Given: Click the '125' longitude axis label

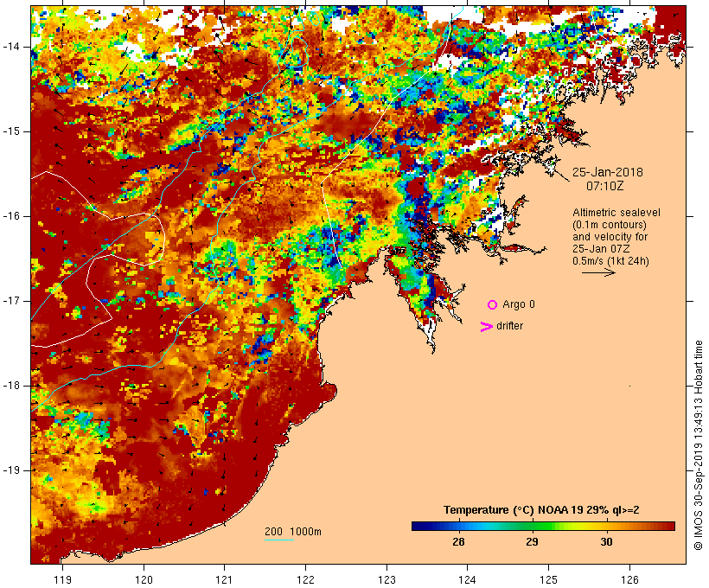Looking at the screenshot, I should [x=548, y=579].
